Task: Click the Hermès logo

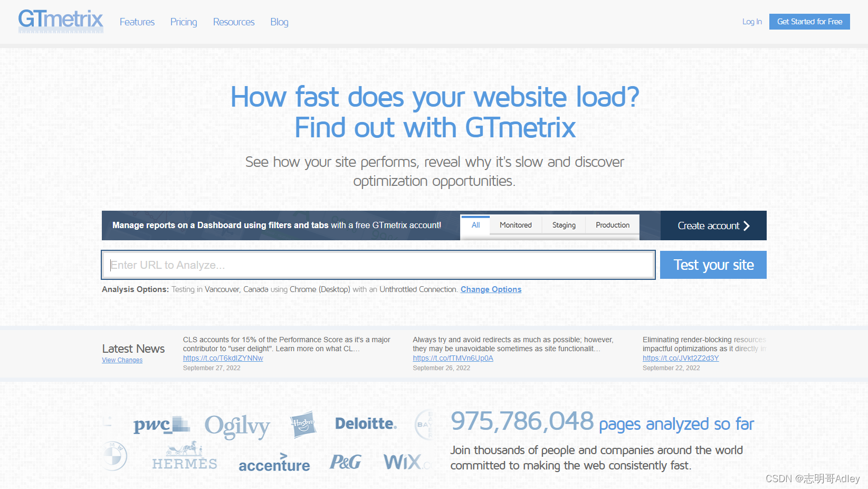Action: [x=185, y=456]
